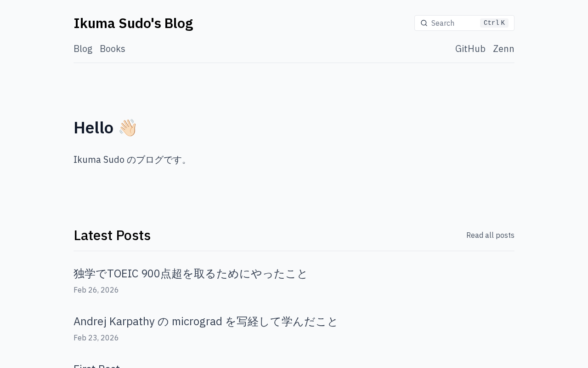The height and width of the screenshot is (368, 588).
Task: Visit the GitHub link
Action: (x=470, y=49)
